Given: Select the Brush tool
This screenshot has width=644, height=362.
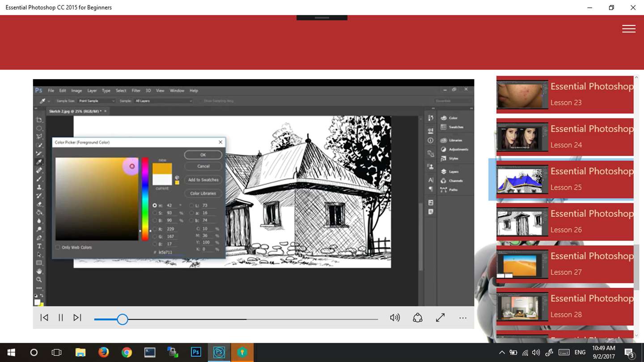Looking at the screenshot, I should (x=39, y=179).
